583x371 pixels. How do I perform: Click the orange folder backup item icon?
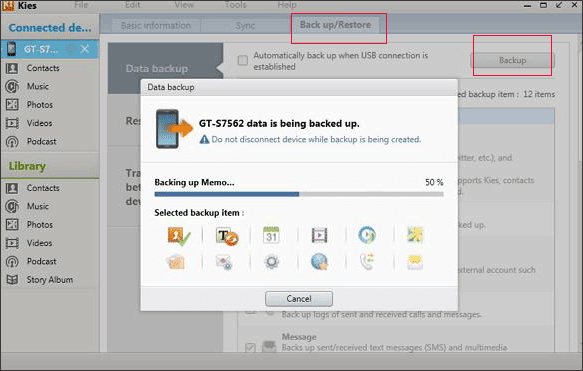(x=175, y=262)
